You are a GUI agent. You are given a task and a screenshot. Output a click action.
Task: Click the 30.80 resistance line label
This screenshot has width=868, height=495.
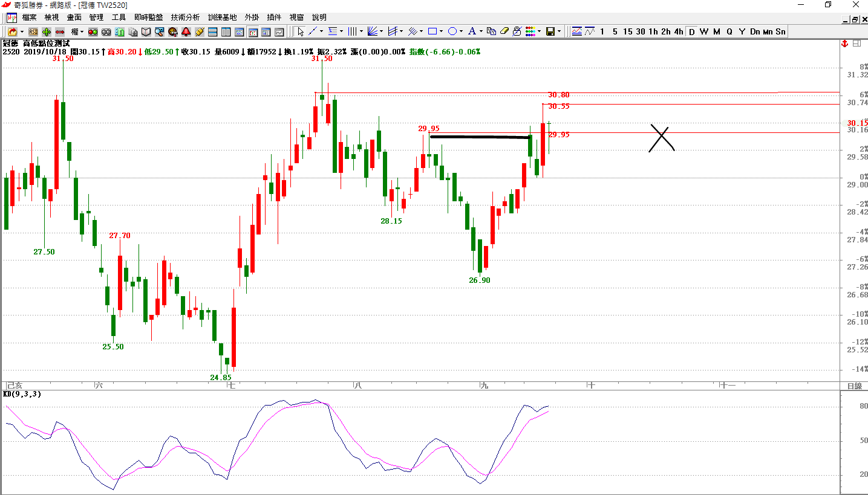point(559,95)
